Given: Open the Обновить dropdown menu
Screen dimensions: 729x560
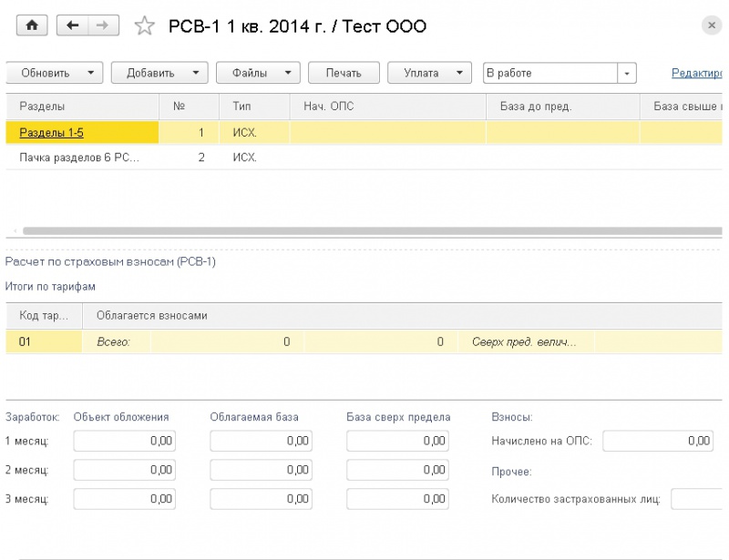Looking at the screenshot, I should click(x=55, y=73).
